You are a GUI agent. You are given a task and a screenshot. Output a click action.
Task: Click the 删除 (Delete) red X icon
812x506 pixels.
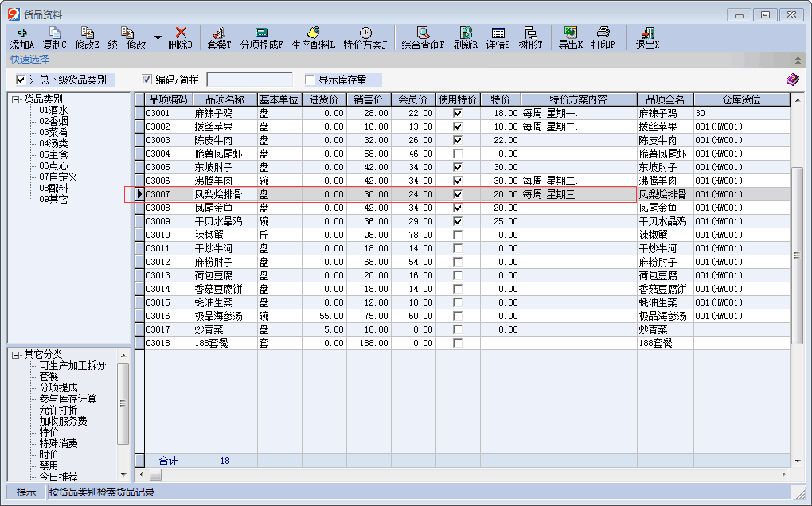point(181,33)
